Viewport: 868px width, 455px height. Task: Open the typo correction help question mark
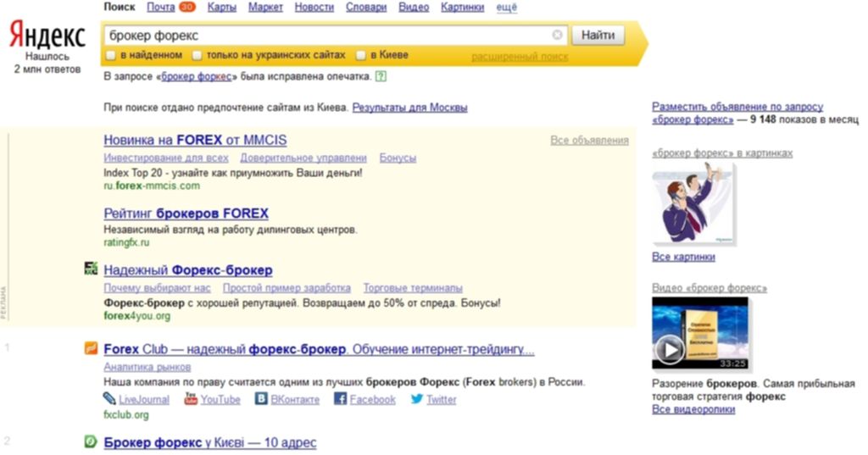tap(381, 76)
